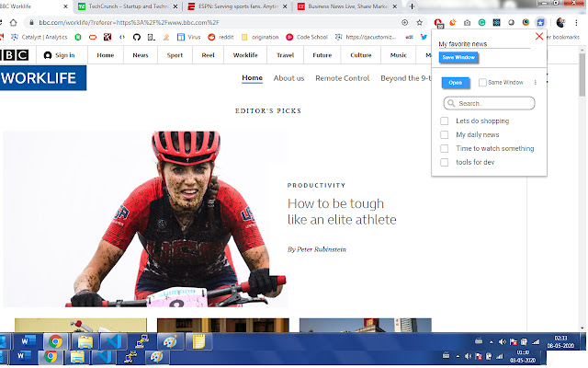The image size is (588, 368).
Task: Open Music in the BBC navigation
Action: point(398,55)
